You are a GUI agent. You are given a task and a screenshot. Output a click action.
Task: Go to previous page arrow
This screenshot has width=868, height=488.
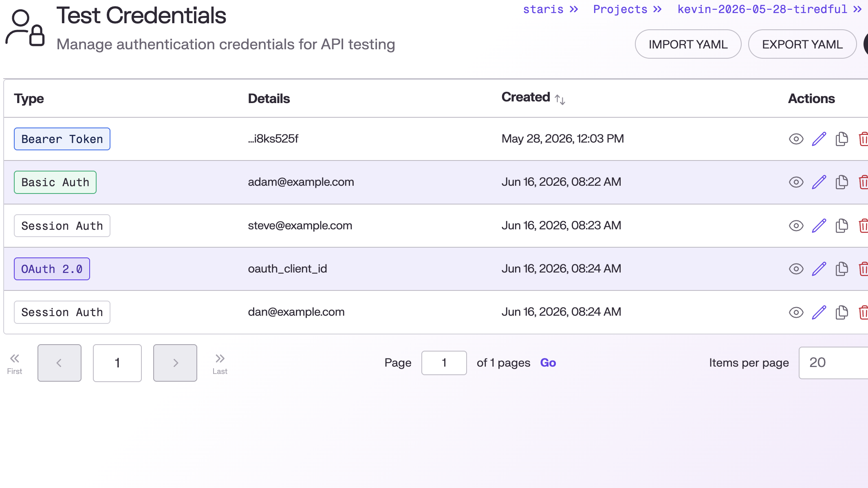click(x=59, y=363)
